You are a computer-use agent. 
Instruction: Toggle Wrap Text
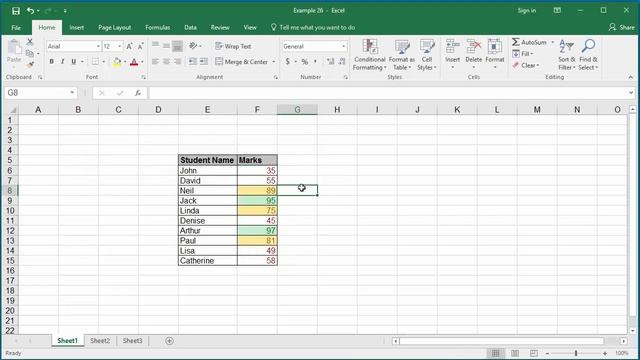[x=233, y=46]
